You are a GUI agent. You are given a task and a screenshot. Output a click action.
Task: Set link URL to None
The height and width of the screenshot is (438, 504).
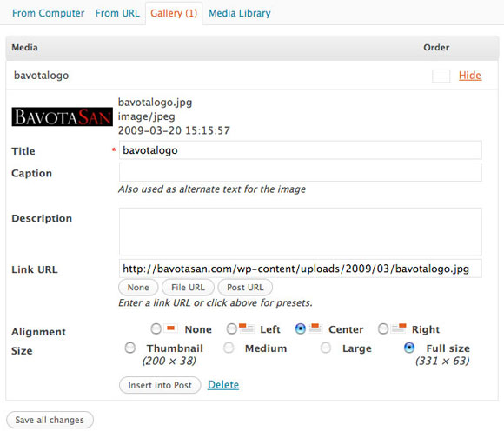[138, 288]
